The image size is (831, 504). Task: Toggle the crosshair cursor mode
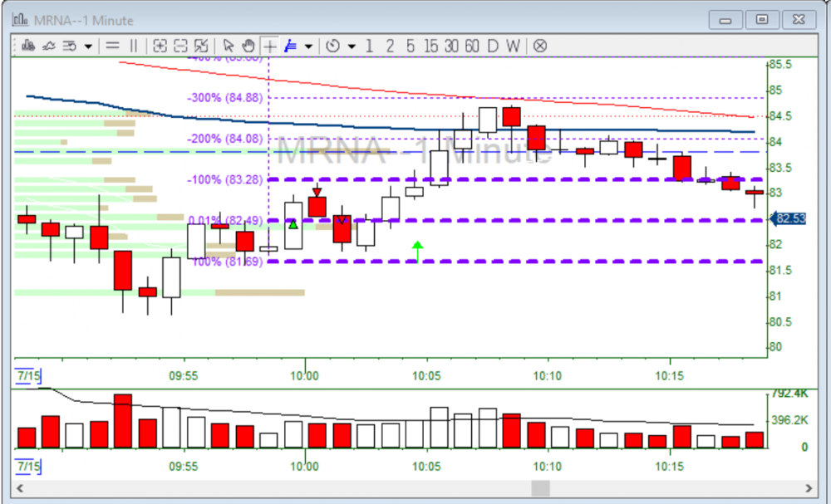point(270,46)
